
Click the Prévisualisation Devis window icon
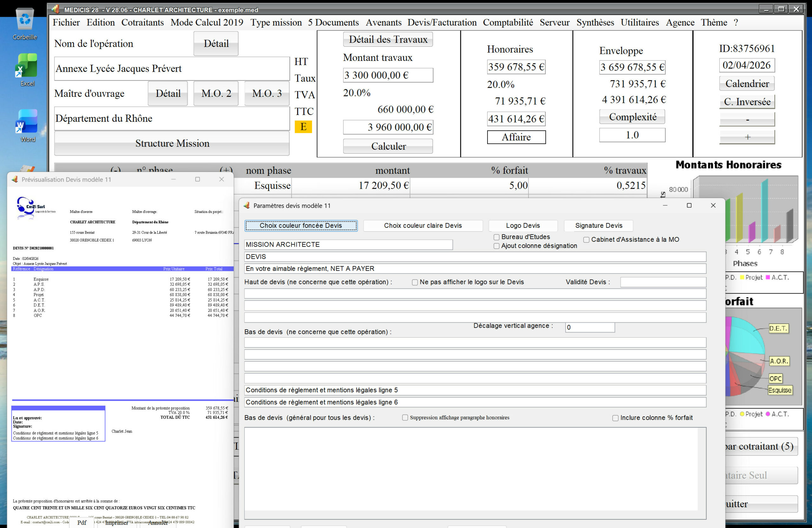point(15,179)
